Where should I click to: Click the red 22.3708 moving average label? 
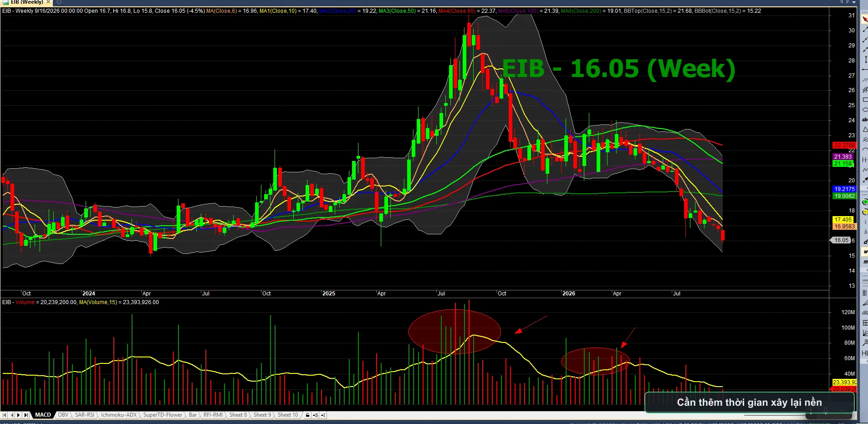pyautogui.click(x=844, y=145)
